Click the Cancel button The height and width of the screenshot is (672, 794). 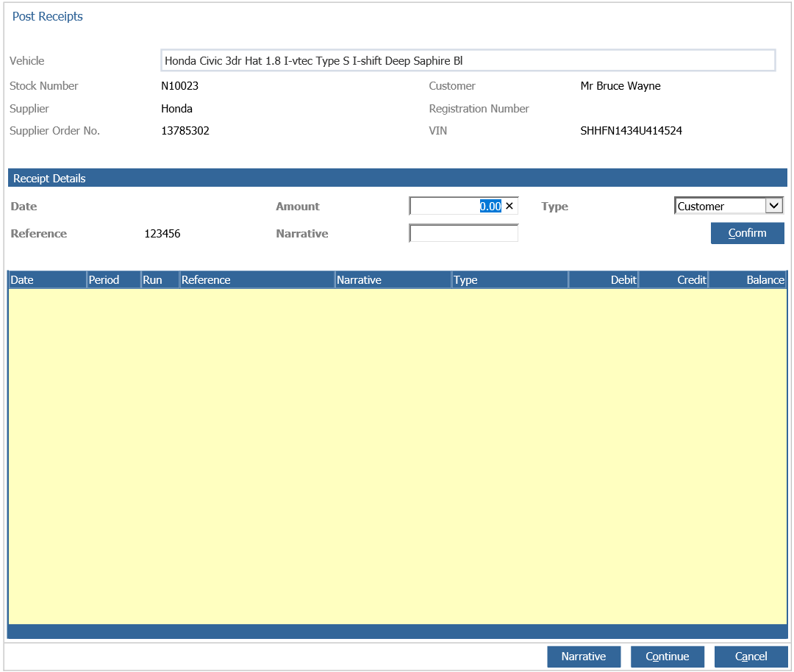751,656
